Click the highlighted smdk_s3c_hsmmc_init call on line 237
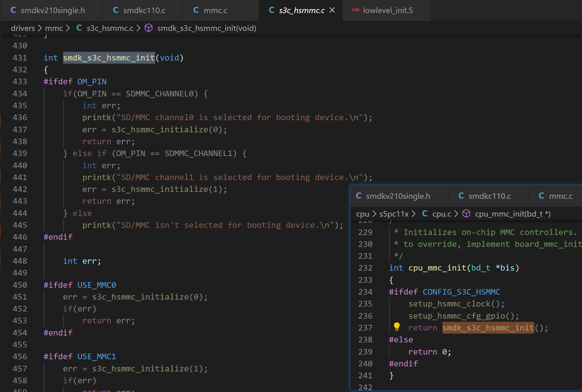This screenshot has height=392, width=582. (488, 328)
